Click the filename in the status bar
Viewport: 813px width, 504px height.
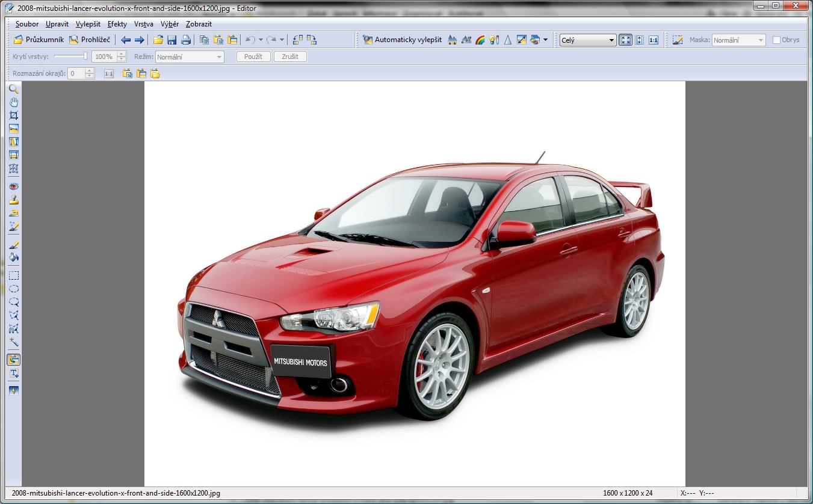click(x=116, y=493)
